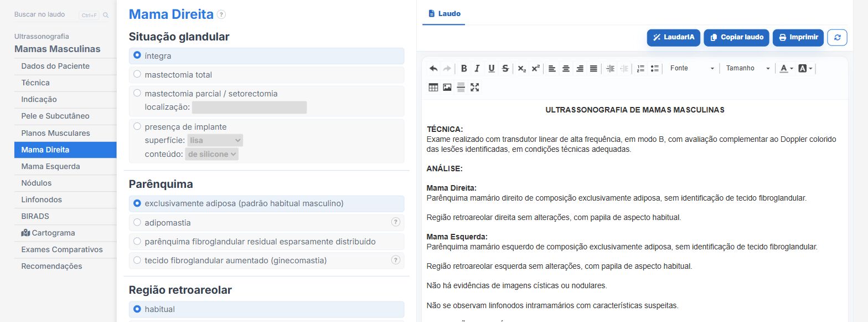Open the text color picker
The image size is (868, 322).
[x=786, y=68]
